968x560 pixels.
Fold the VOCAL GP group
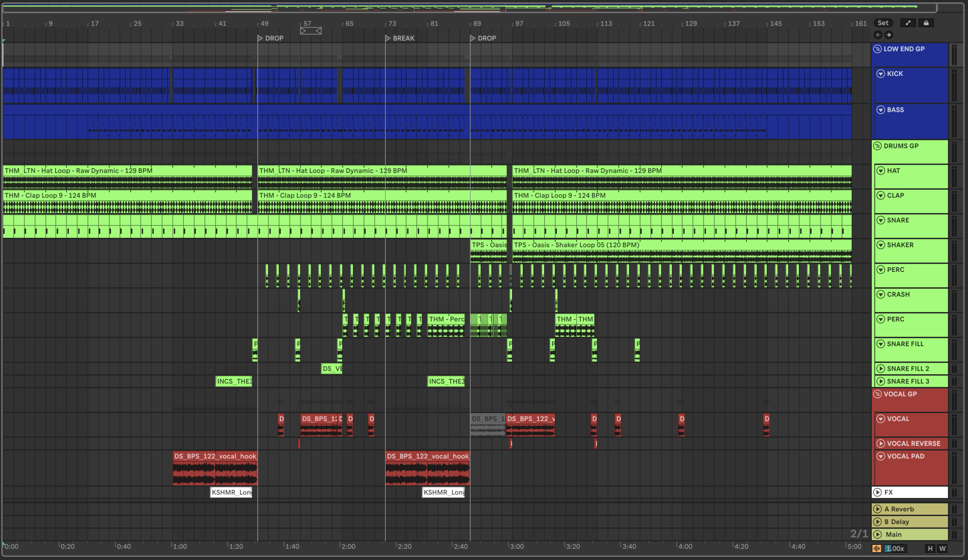877,394
